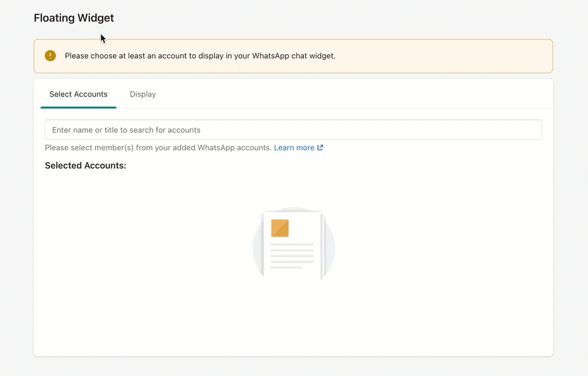The height and width of the screenshot is (376, 588).
Task: Click the orange square inside the document illustration
Action: point(280,228)
